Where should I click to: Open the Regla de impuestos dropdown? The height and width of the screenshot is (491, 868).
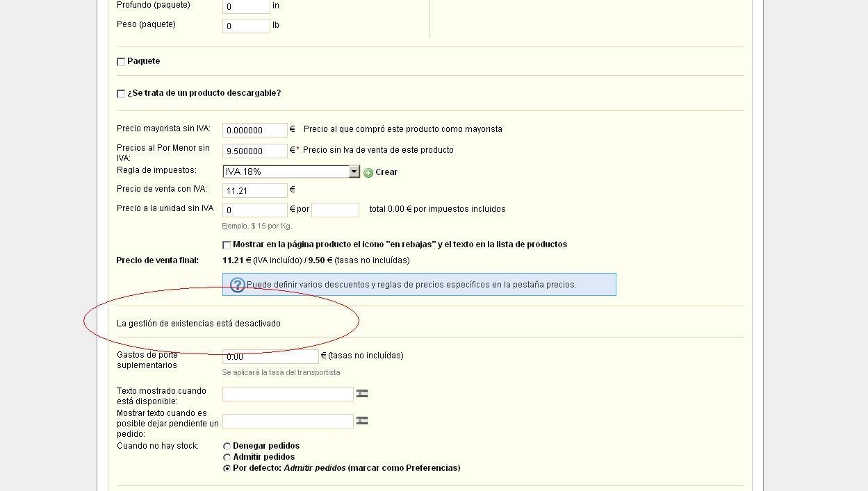point(291,172)
